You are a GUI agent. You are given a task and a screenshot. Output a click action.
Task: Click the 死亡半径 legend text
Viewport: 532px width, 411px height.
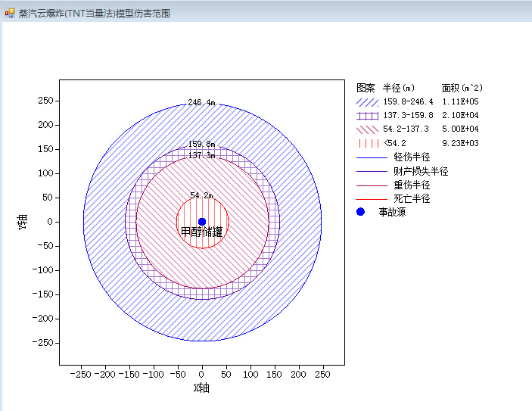pyautogui.click(x=412, y=198)
